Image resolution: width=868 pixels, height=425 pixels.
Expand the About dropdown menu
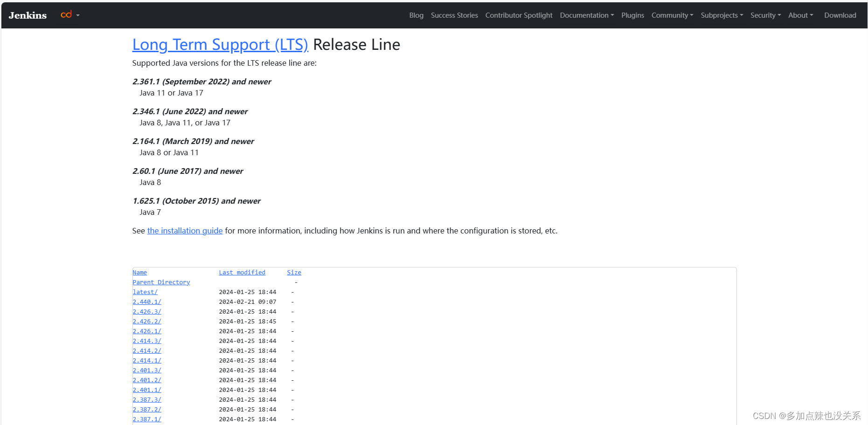(x=800, y=15)
